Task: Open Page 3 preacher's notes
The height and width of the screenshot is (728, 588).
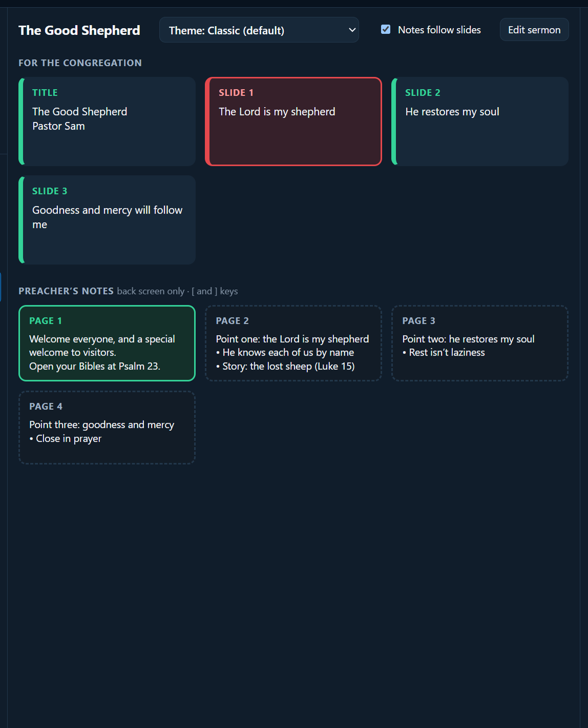Action: (x=480, y=343)
